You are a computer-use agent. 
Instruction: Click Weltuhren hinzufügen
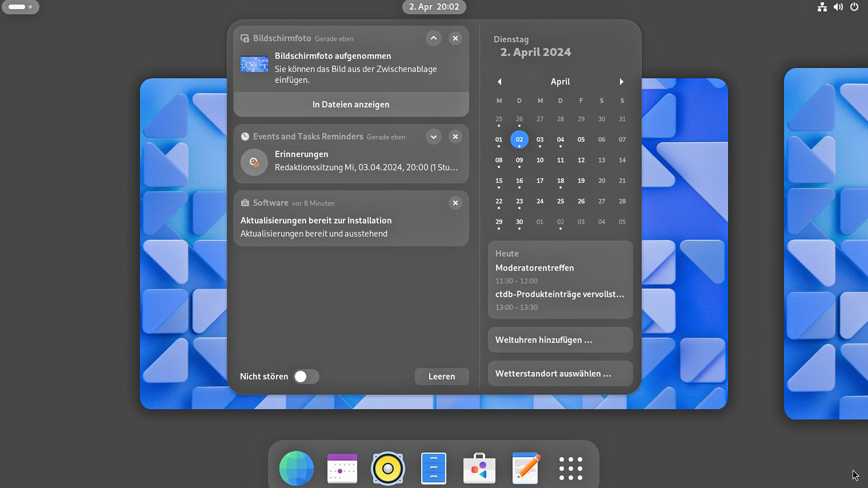560,340
